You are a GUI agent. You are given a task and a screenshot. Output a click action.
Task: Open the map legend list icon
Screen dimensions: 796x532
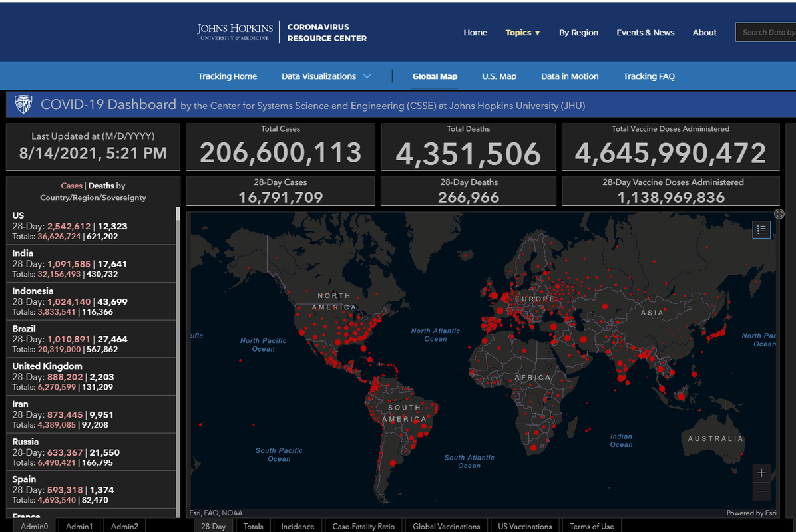pyautogui.click(x=761, y=229)
